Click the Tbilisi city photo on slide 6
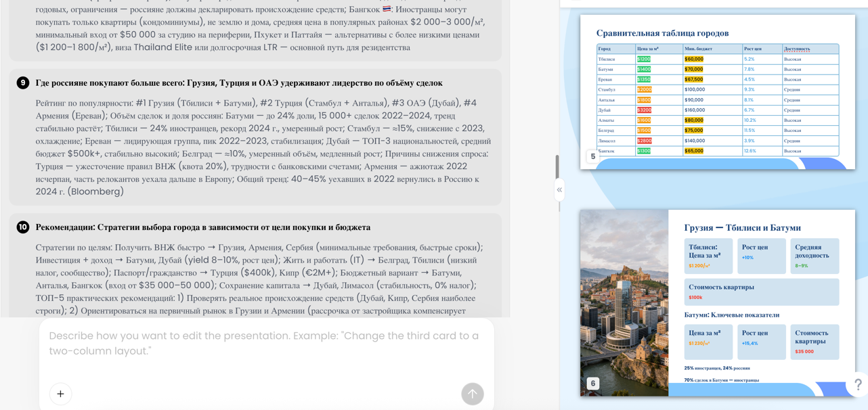This screenshot has height=410, width=868. tap(624, 302)
